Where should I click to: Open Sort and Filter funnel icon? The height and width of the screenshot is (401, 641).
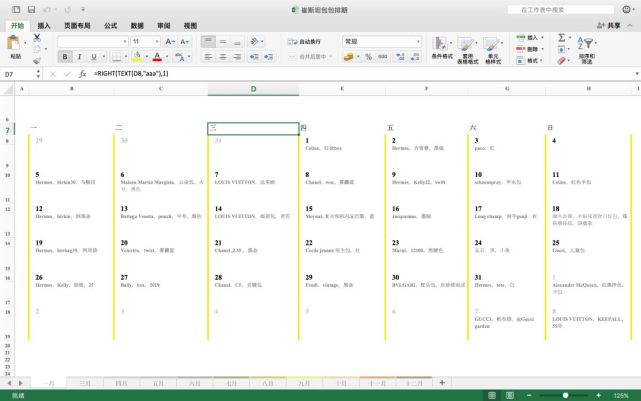point(586,43)
